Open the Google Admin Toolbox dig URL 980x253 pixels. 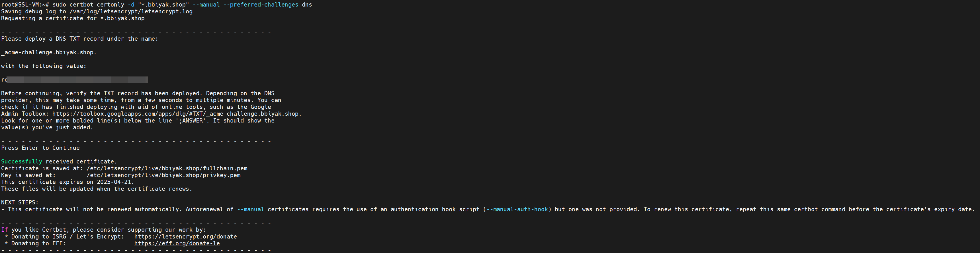pyautogui.click(x=177, y=114)
